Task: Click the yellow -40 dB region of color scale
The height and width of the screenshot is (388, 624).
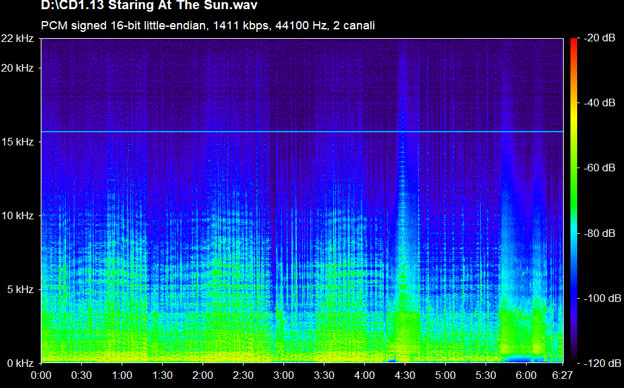Action: click(573, 103)
